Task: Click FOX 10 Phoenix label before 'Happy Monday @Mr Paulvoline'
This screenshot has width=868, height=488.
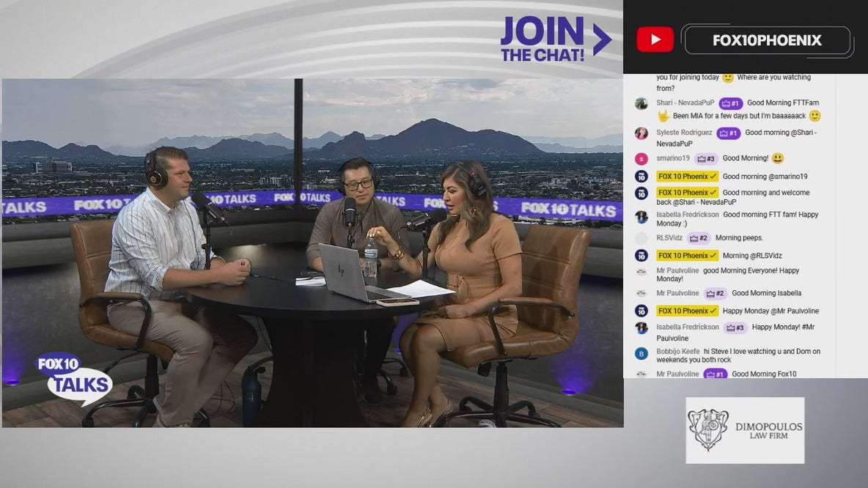Action: click(688, 311)
